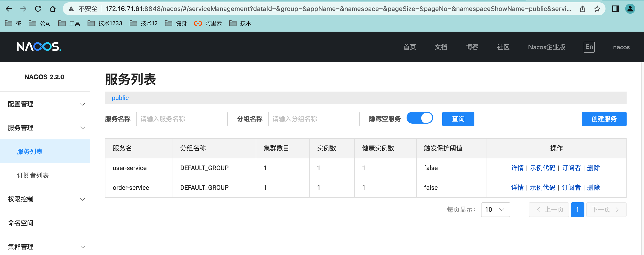Click the browser home icon

click(52, 9)
